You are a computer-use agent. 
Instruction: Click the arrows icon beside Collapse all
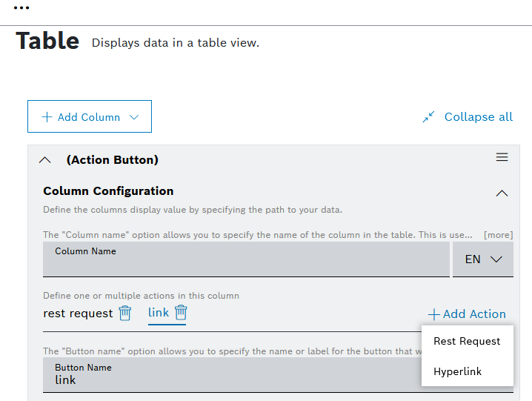pos(428,117)
